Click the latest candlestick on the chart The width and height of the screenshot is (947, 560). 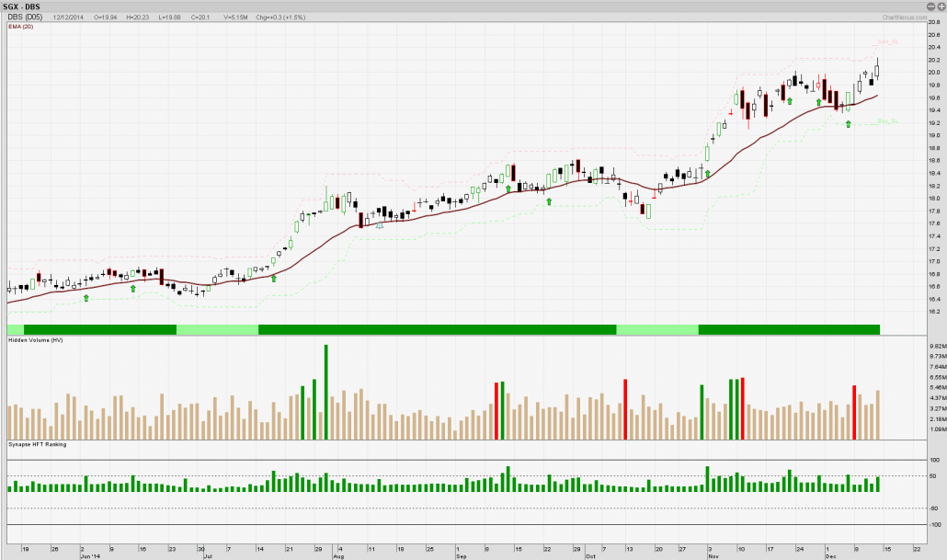[x=877, y=71]
